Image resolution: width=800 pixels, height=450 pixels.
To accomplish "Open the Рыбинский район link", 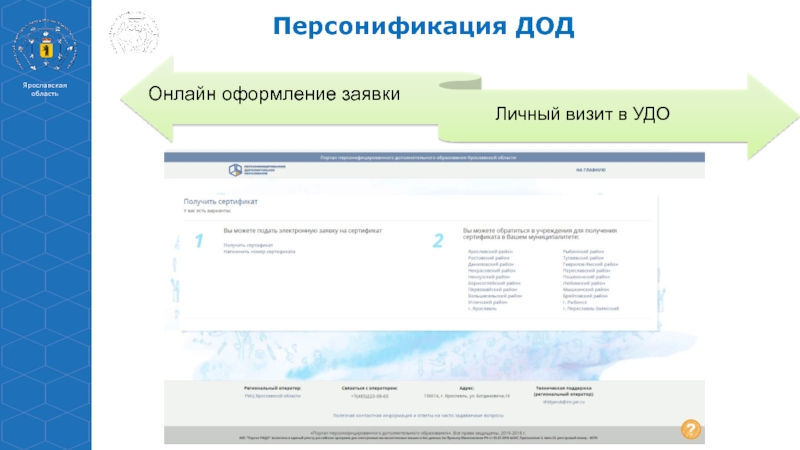I will (583, 252).
